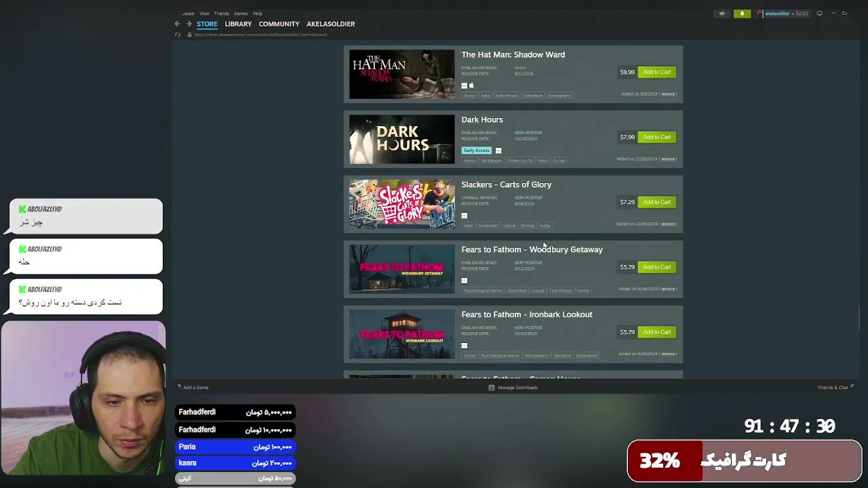Click the Simulation tag on Slackers
This screenshot has width=868, height=488.
tap(488, 226)
